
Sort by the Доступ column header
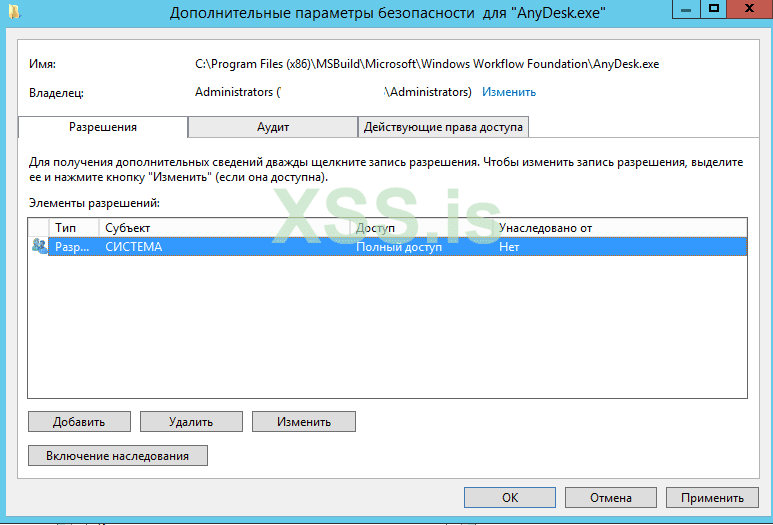coord(422,228)
